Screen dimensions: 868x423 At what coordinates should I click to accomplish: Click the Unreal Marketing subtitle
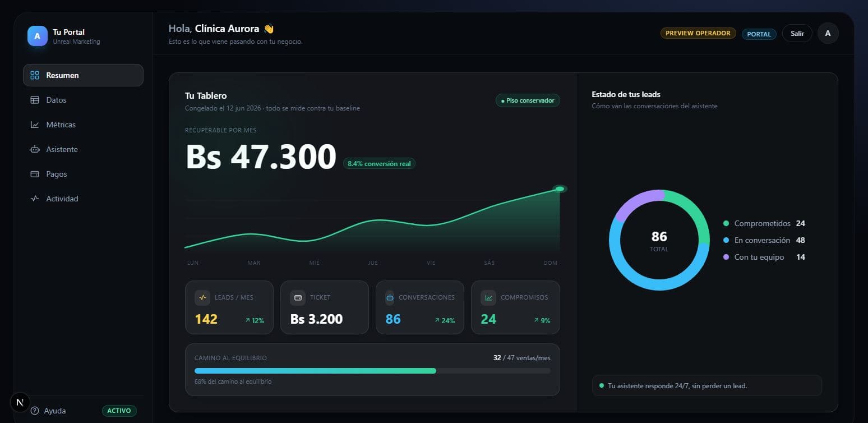[76, 42]
